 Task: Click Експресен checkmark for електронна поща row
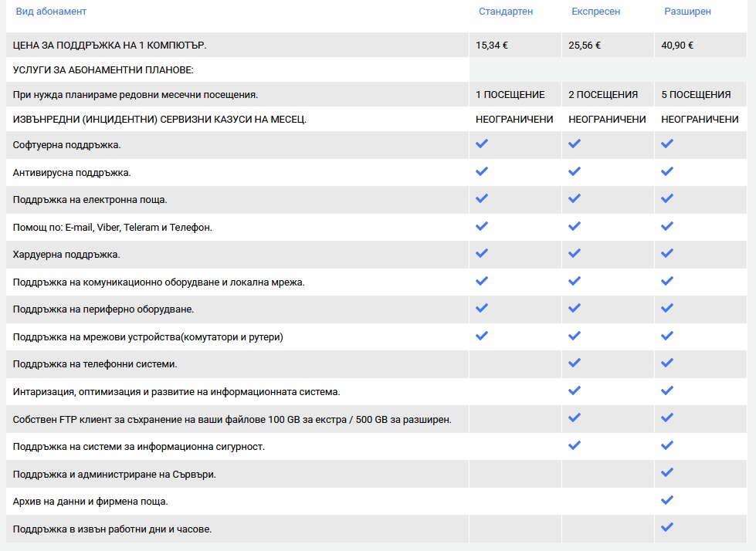click(575, 198)
